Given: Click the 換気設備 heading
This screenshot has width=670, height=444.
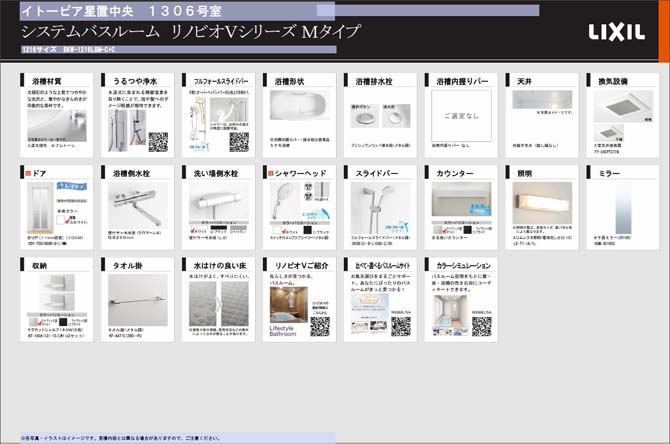Looking at the screenshot, I should coord(613,81).
